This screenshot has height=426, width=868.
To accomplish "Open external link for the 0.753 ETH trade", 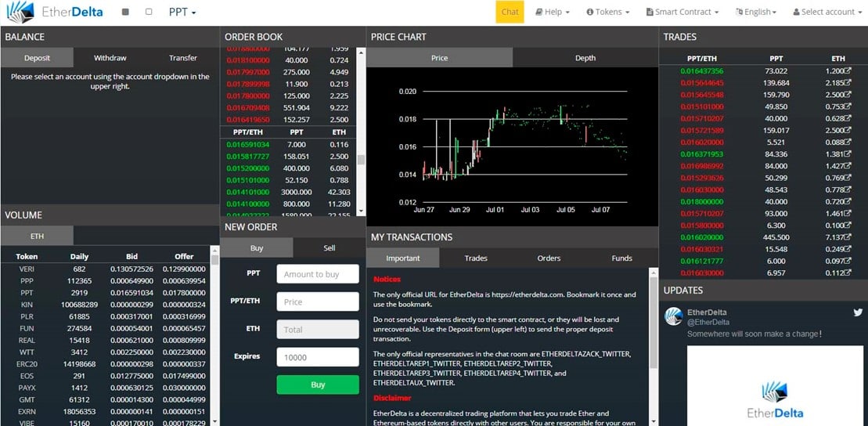I will (848, 106).
